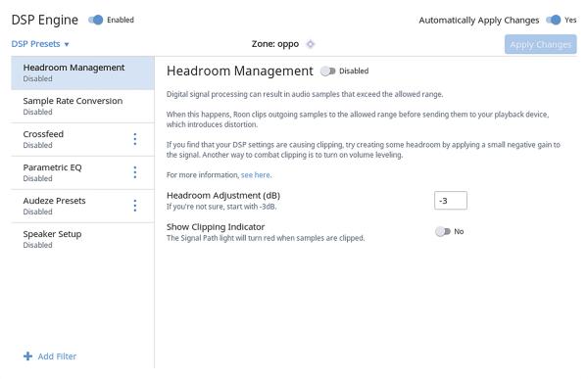Click the 'DSP Engine' title
Image resolution: width=588 pixels, height=379 pixels.
[45, 20]
